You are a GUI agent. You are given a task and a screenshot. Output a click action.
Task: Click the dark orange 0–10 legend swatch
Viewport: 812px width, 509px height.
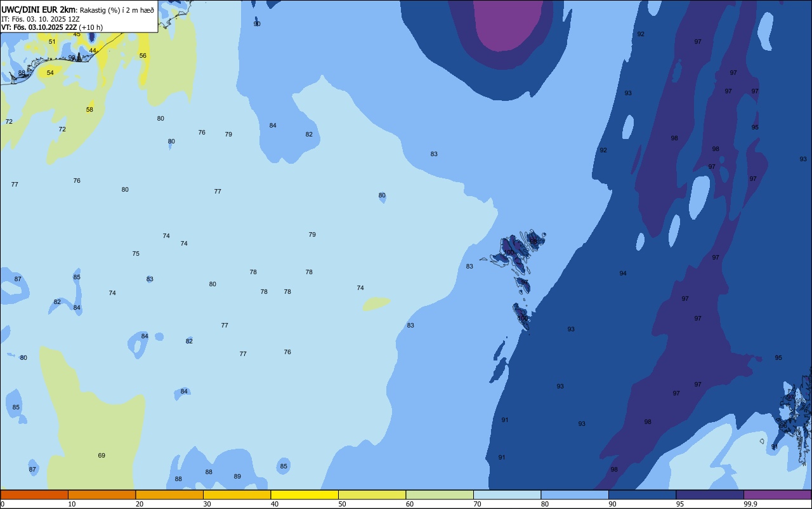pos(34,494)
